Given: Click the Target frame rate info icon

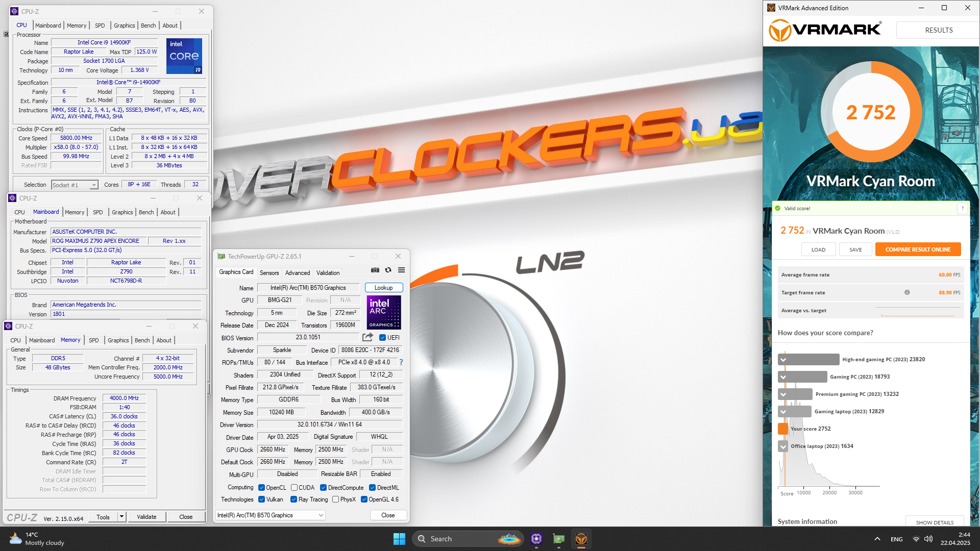Looking at the screenshot, I should coord(907,292).
